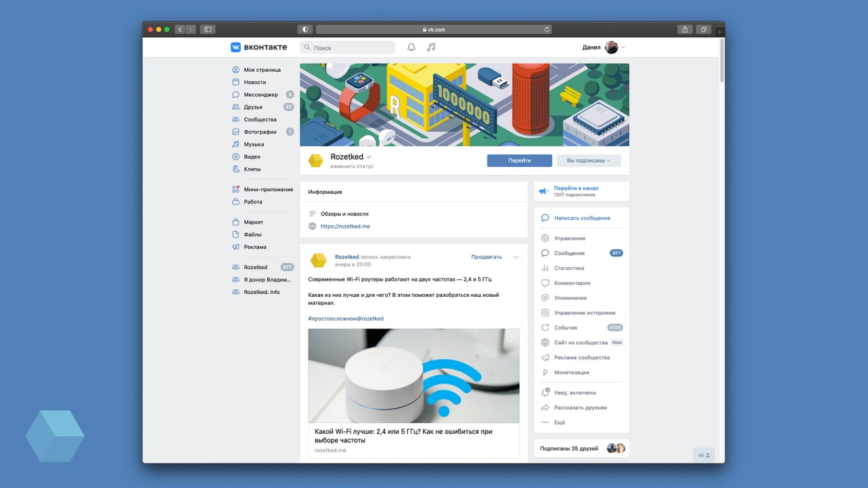Open the 45 online chat counter
The image size is (868, 488).
704,455
